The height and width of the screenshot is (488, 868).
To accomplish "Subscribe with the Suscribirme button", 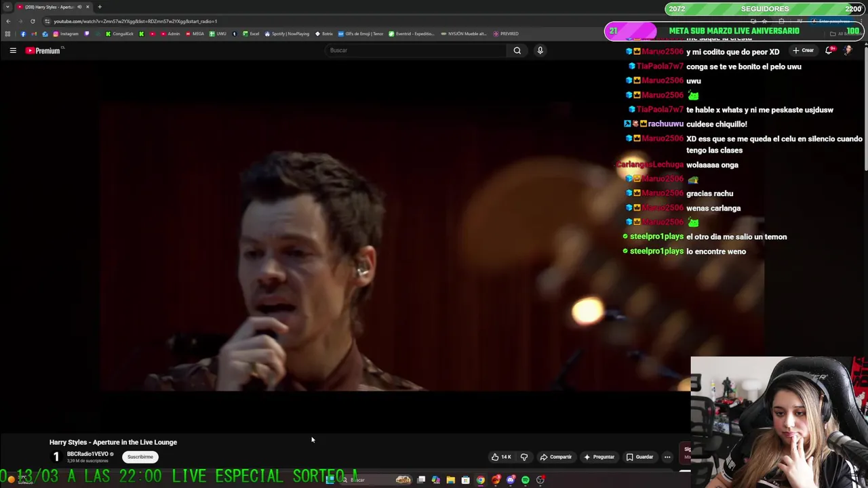I will pyautogui.click(x=140, y=457).
